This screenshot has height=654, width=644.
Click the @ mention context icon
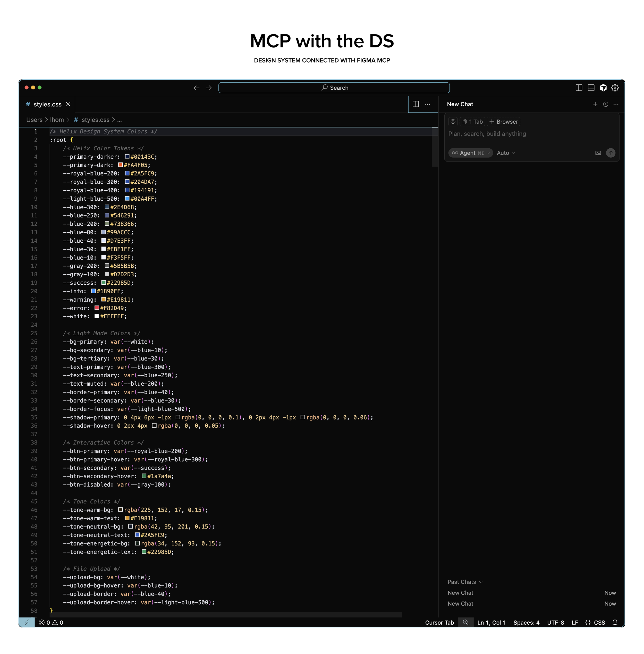(453, 121)
